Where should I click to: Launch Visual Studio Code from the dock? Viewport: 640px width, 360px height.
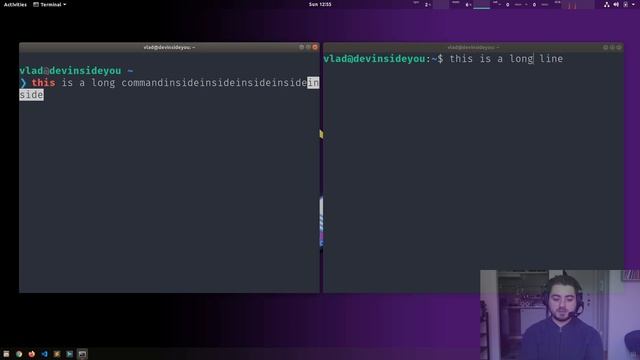(x=44, y=354)
